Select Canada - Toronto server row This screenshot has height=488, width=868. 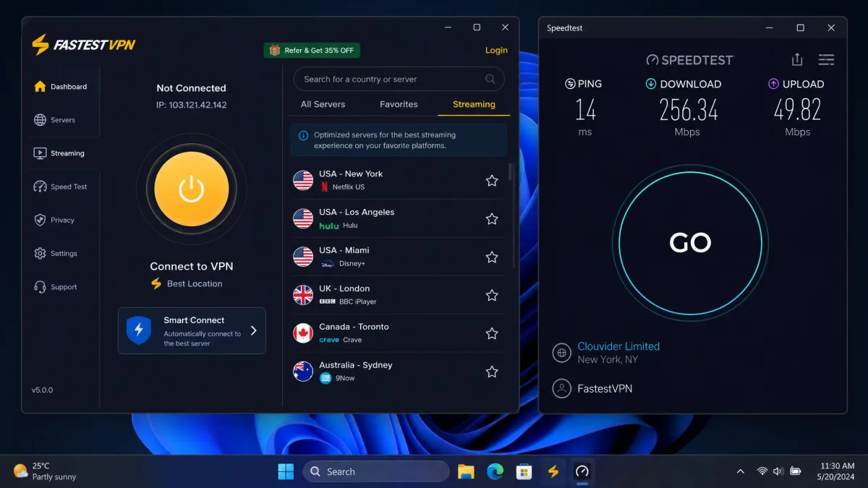coord(397,333)
